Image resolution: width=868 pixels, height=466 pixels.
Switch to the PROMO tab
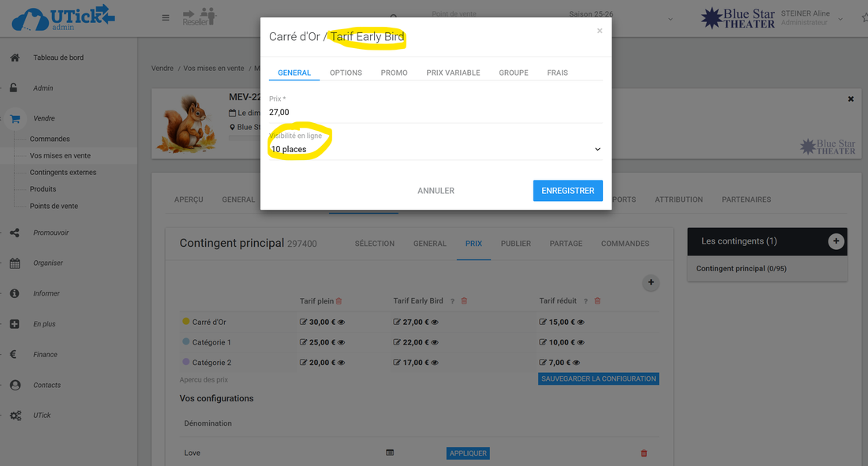click(x=394, y=73)
